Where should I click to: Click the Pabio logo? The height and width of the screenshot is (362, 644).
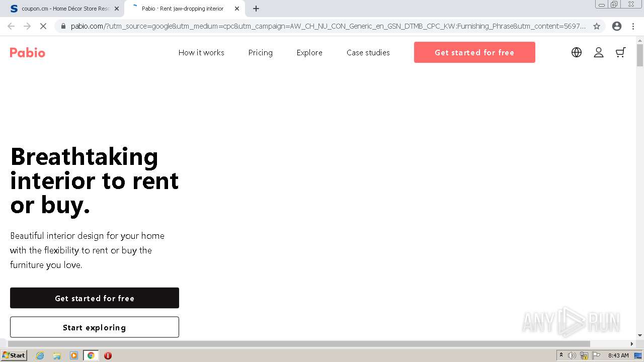coord(28,53)
